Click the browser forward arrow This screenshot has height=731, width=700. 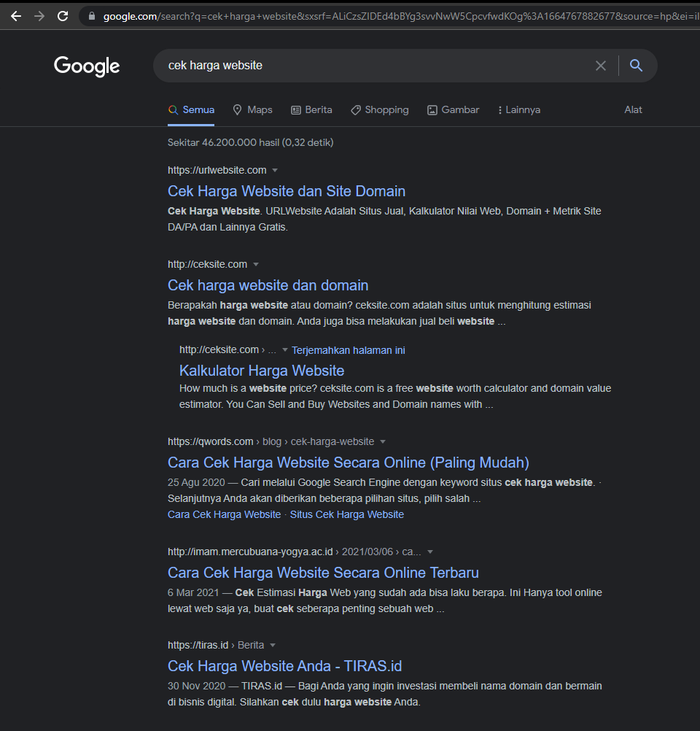[39, 16]
